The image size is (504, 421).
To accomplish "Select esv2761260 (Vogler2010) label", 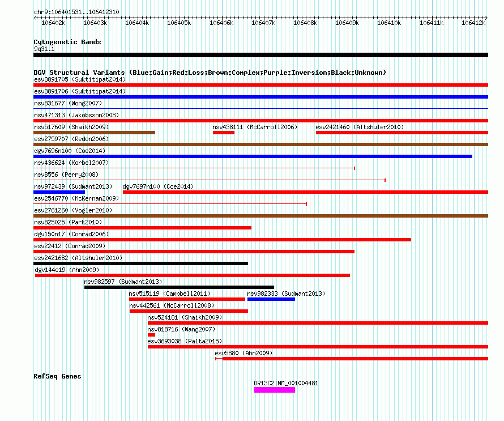I will tap(73, 210).
